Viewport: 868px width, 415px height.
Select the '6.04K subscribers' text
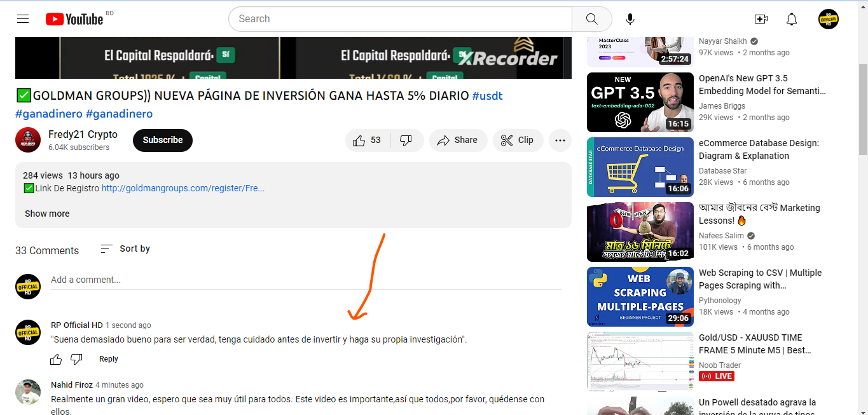79,147
